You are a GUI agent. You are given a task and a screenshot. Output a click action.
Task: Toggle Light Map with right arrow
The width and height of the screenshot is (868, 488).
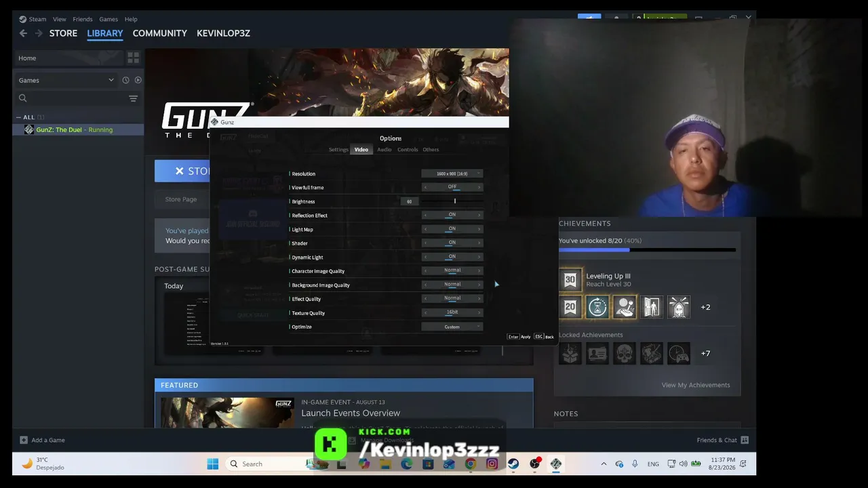(x=479, y=229)
